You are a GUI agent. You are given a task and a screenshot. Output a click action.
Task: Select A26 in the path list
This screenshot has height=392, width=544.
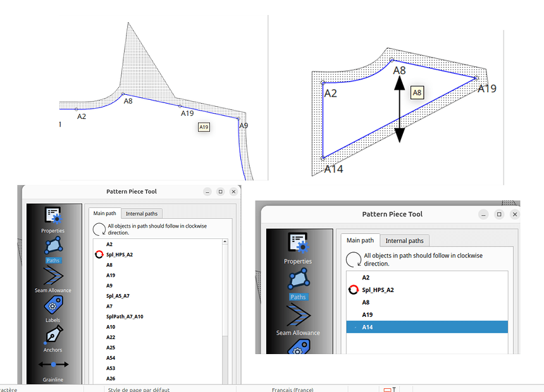click(x=111, y=379)
